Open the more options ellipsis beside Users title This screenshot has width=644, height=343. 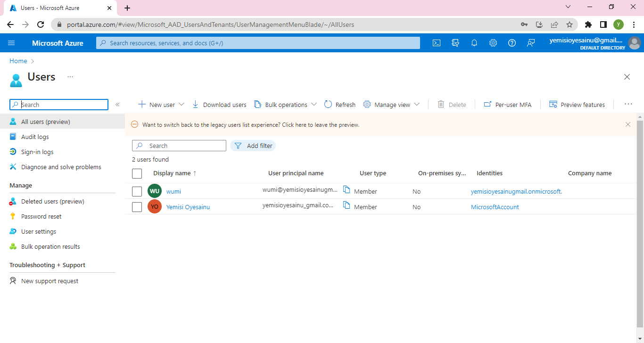point(70,76)
